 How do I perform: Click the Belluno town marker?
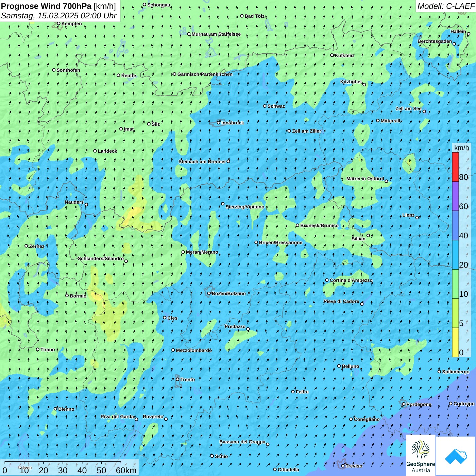[339, 366]
